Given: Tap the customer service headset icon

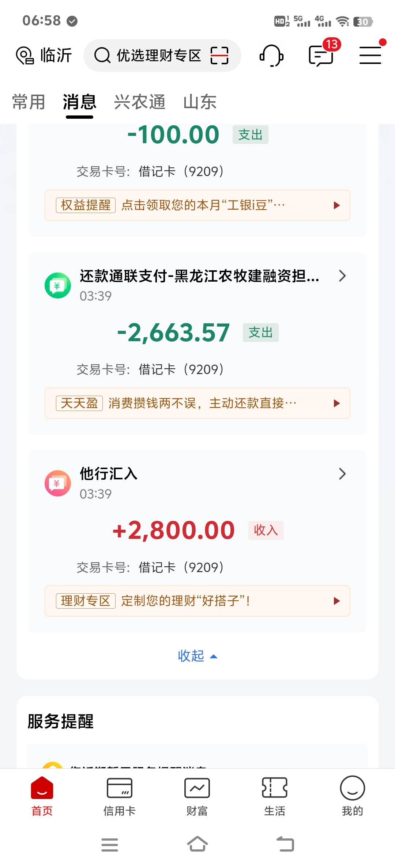Looking at the screenshot, I should 271,56.
